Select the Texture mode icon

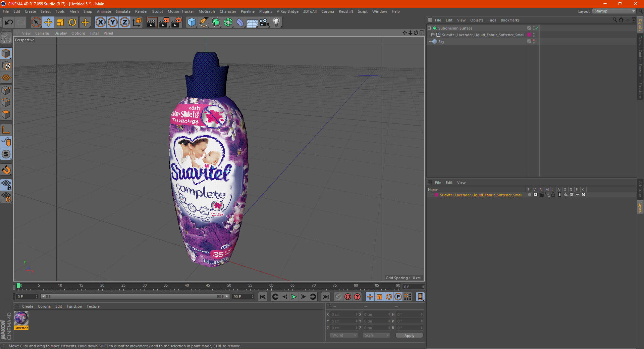(6, 66)
